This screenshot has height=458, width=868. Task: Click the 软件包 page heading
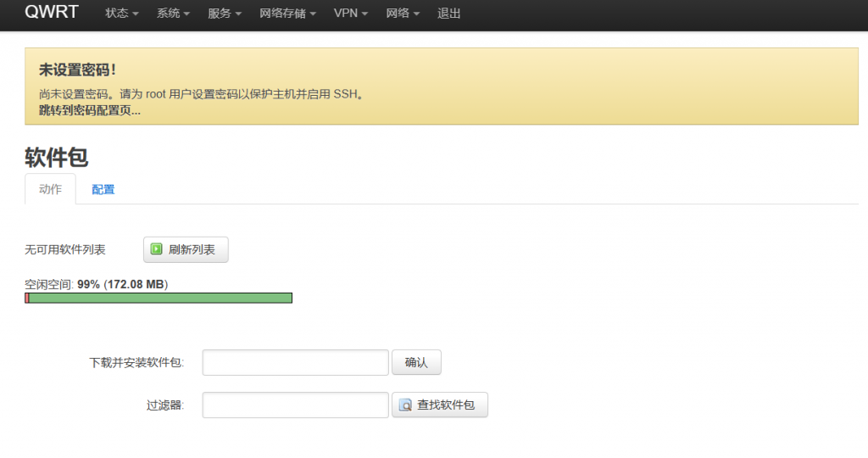(x=57, y=157)
